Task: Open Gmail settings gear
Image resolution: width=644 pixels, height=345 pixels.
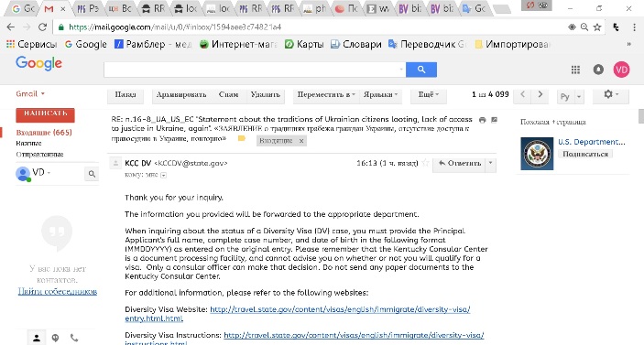Action: pyautogui.click(x=611, y=95)
